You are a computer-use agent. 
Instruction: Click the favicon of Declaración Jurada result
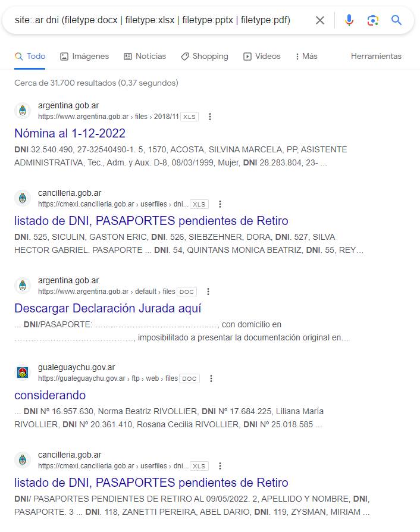pyautogui.click(x=23, y=286)
